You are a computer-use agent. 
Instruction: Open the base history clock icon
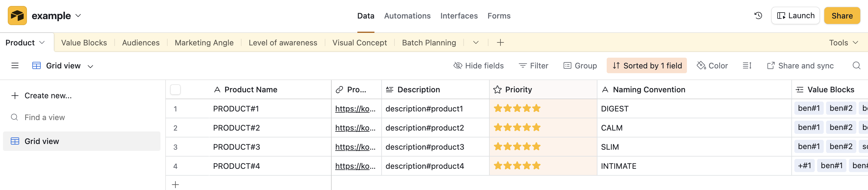pyautogui.click(x=758, y=16)
